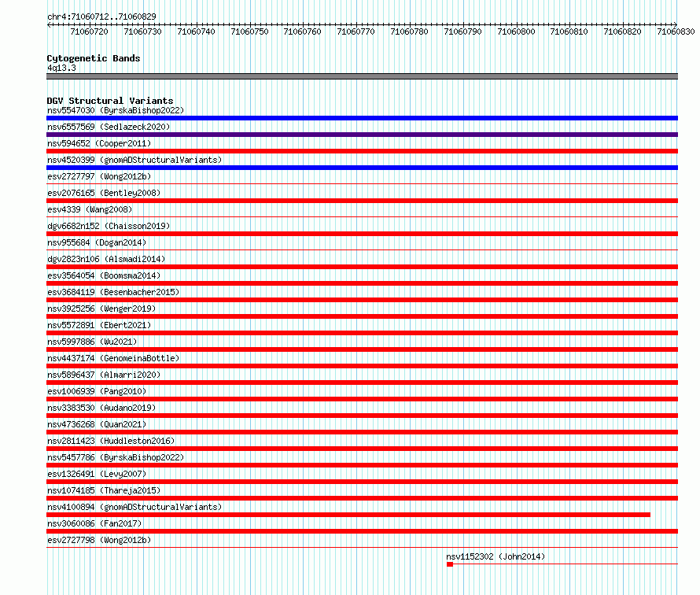Click ruler position 71060720
This screenshot has height=595, width=700.
(x=90, y=31)
